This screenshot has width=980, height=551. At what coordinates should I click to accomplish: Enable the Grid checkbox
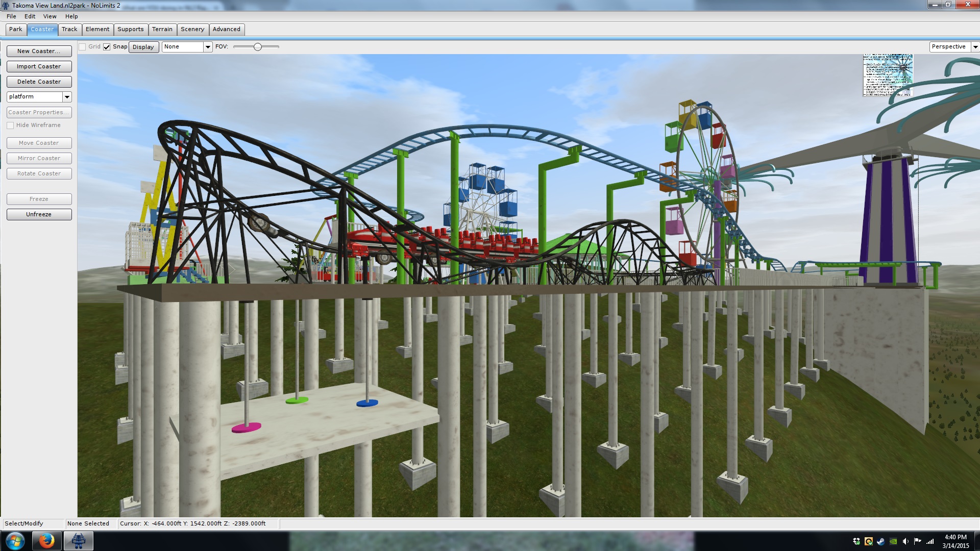[82, 47]
